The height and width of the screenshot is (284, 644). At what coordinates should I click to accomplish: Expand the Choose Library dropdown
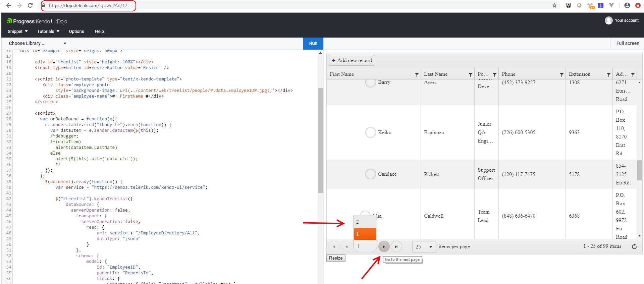click(38, 43)
